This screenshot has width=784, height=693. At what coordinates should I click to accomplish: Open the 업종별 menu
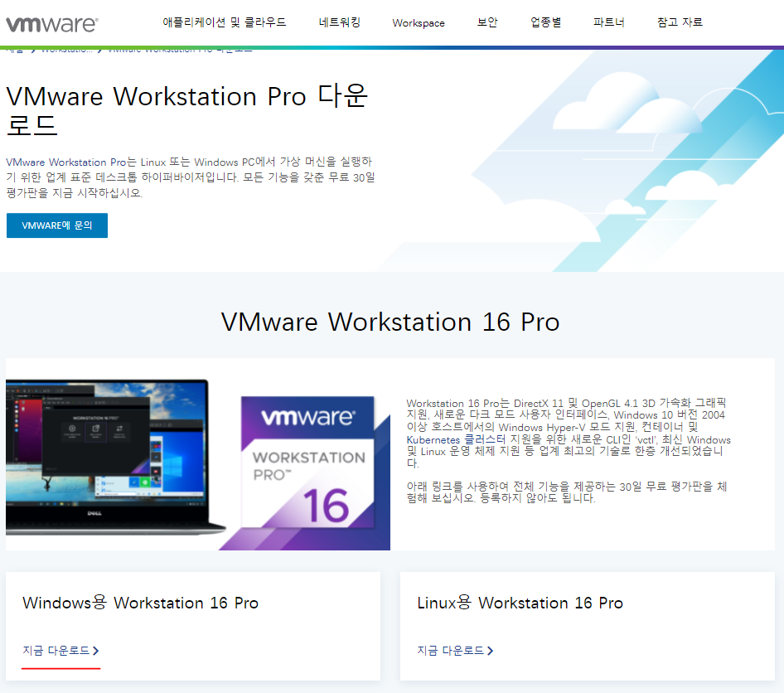[x=545, y=22]
